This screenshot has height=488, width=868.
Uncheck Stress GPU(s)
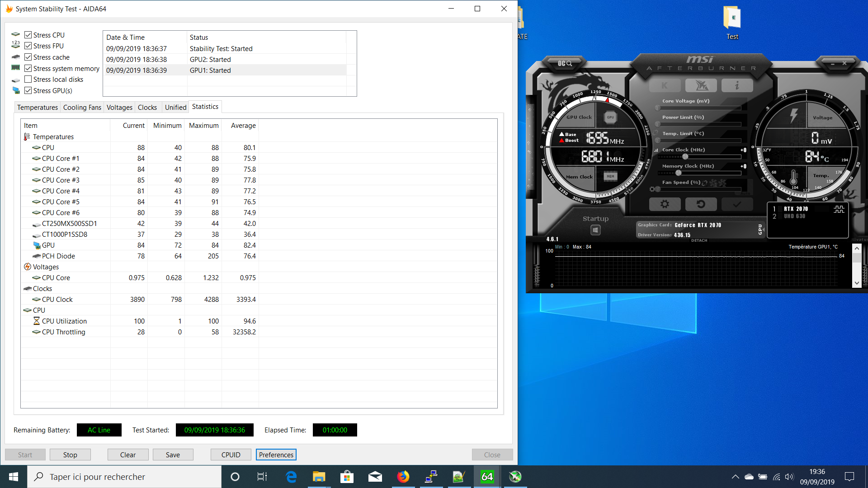[28, 90]
